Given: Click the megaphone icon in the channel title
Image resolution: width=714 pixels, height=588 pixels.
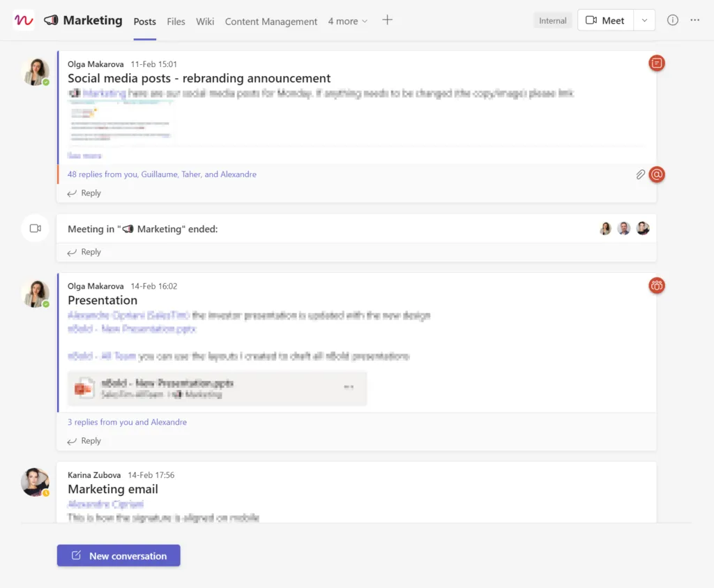Looking at the screenshot, I should point(51,20).
